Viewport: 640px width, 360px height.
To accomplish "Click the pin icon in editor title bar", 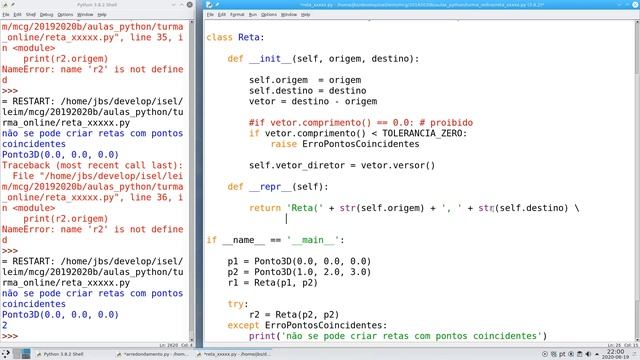I will click(x=218, y=4).
